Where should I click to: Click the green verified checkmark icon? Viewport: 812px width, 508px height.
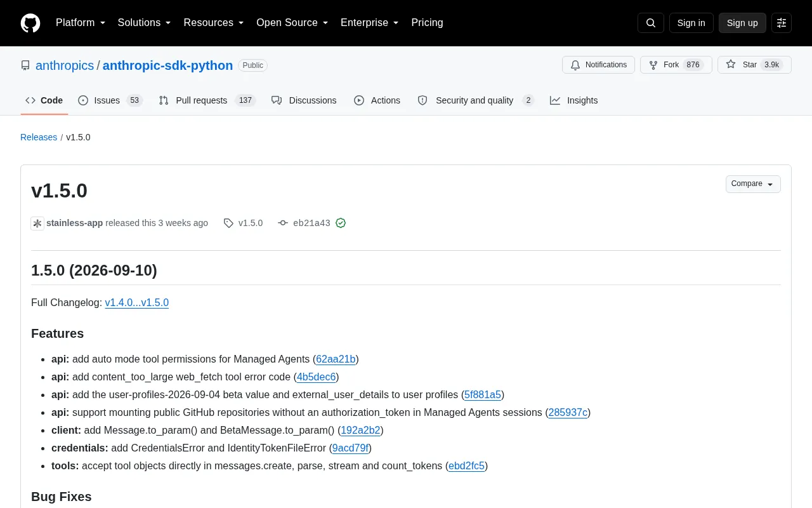(x=341, y=223)
